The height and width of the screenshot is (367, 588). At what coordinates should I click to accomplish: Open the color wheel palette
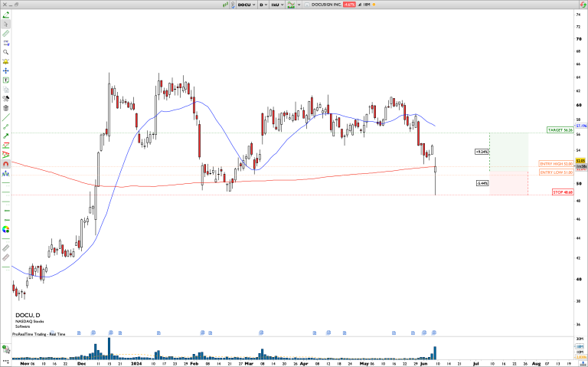tap(5, 228)
